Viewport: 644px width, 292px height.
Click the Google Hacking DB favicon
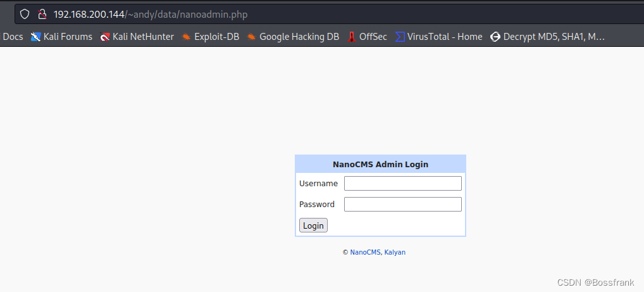(251, 37)
